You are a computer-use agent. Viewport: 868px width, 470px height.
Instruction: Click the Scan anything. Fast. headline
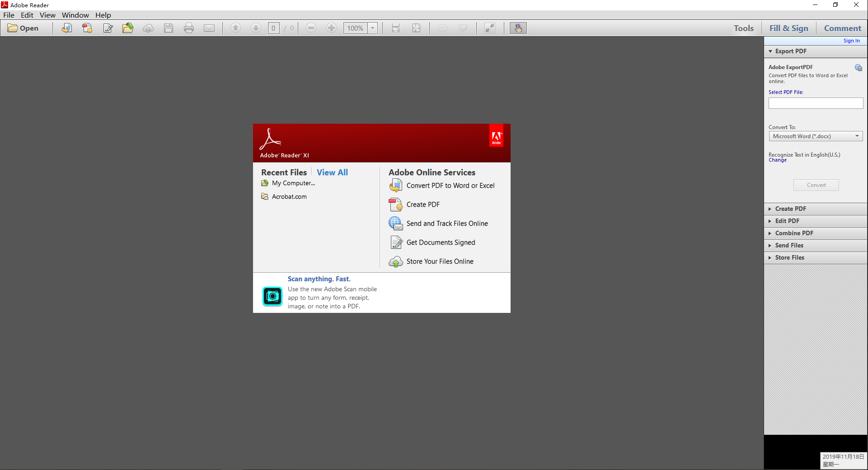[x=319, y=279]
